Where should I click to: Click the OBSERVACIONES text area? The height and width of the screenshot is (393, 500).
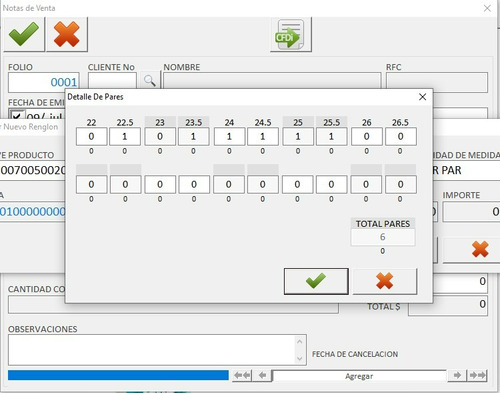[157, 350]
